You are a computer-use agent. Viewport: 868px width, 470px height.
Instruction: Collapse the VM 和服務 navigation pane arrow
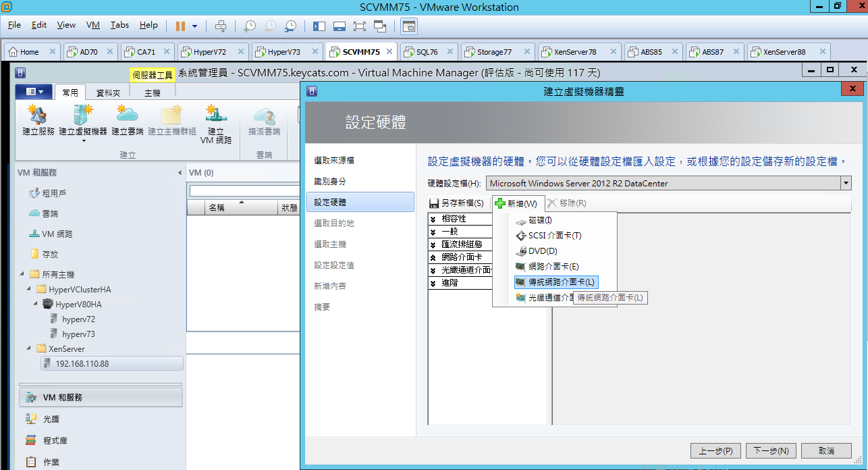click(180, 173)
